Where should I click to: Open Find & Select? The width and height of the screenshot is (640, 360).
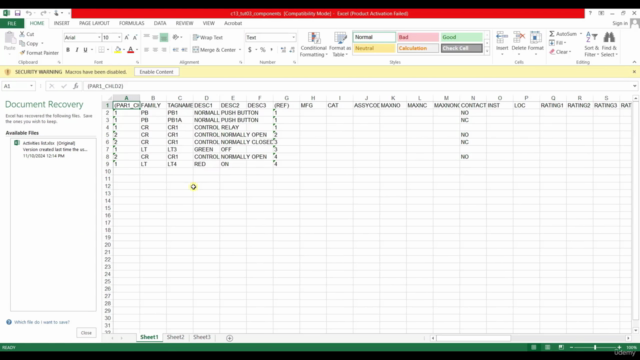pos(609,44)
